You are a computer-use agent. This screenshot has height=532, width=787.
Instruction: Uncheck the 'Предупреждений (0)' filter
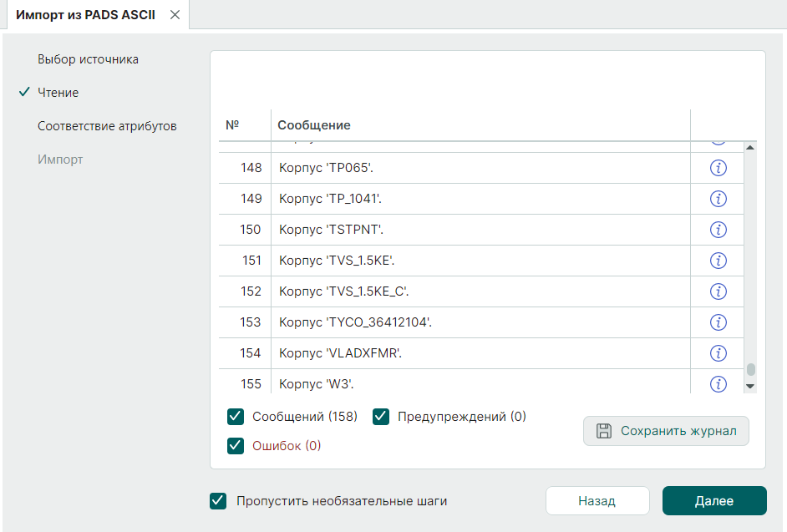(381, 417)
